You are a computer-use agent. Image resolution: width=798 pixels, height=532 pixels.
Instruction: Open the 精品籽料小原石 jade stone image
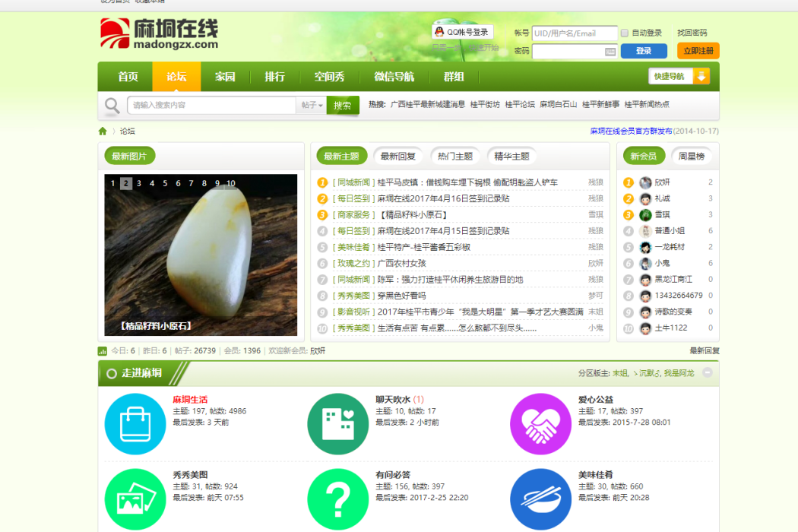pos(201,255)
